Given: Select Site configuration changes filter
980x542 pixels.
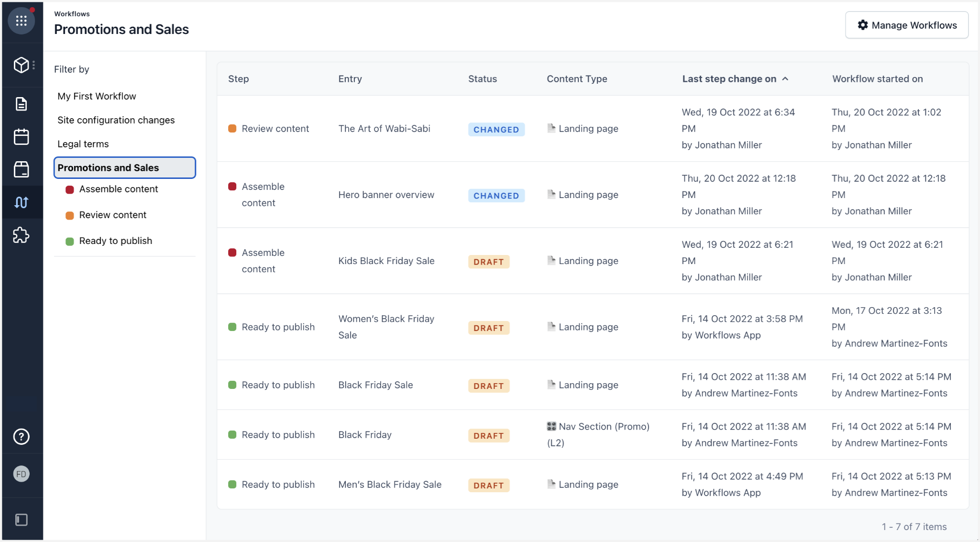Looking at the screenshot, I should coord(116,120).
